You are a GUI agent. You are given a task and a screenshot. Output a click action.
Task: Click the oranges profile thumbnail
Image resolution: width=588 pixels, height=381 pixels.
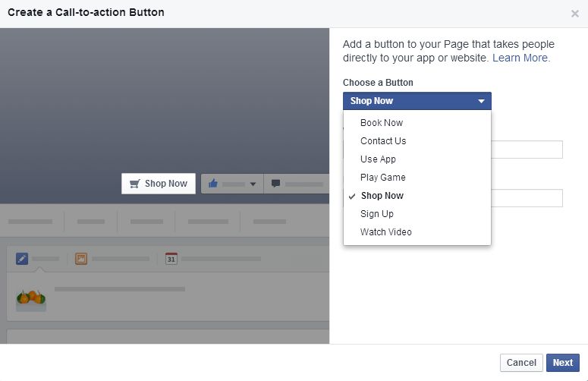coord(31,297)
